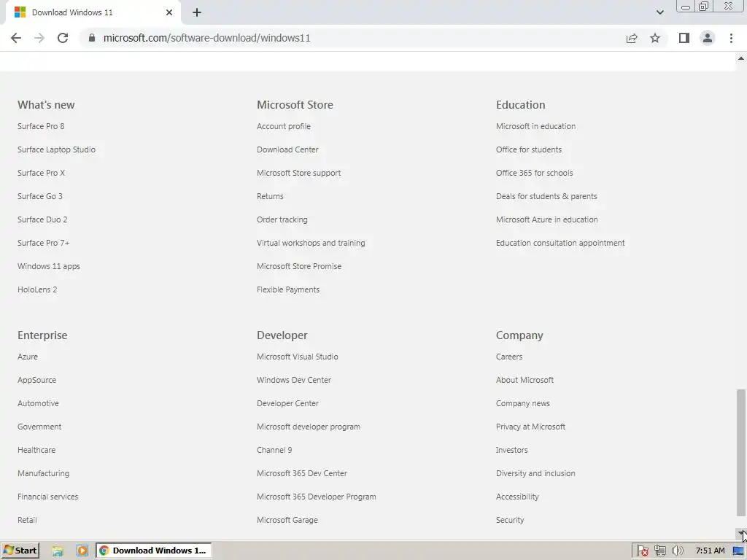Open the Accessibility link

click(x=517, y=497)
